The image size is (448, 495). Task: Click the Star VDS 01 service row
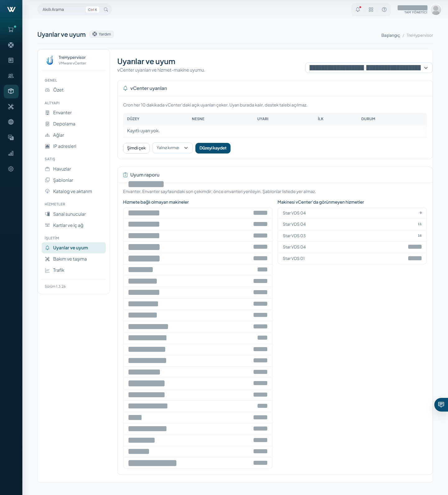352,258
